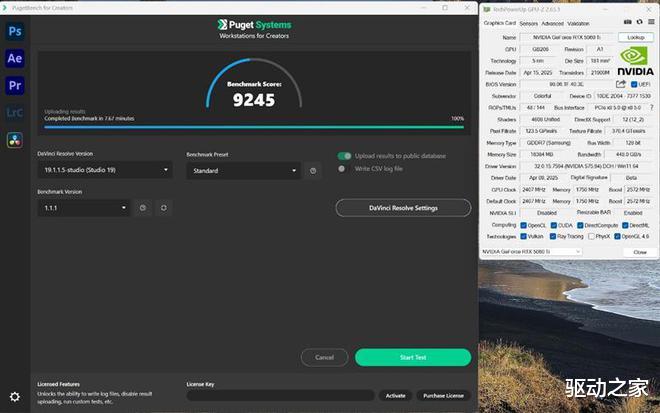The image size is (660, 413).
Task: Click the bus interface question mark in GPU-Z
Action: pos(652,108)
